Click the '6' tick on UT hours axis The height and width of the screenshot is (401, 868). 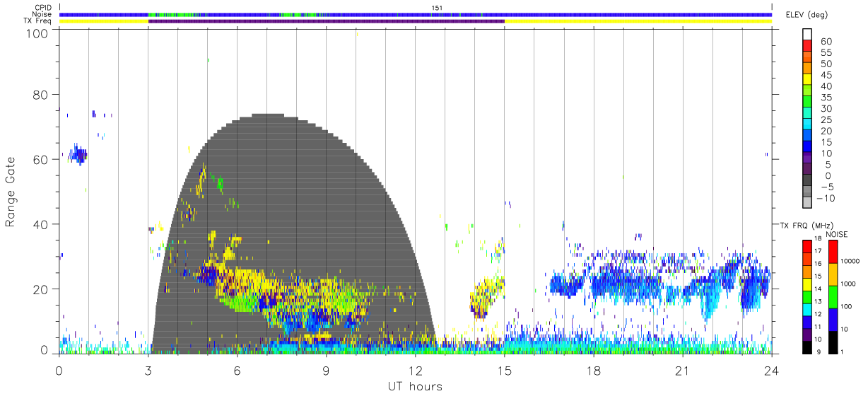[237, 371]
